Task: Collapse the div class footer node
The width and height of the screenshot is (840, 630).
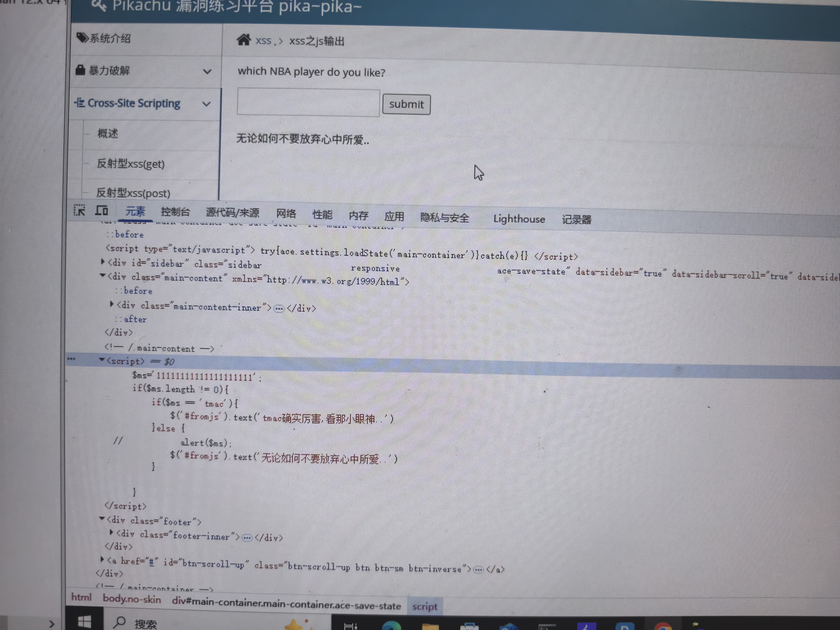Action: point(102,519)
